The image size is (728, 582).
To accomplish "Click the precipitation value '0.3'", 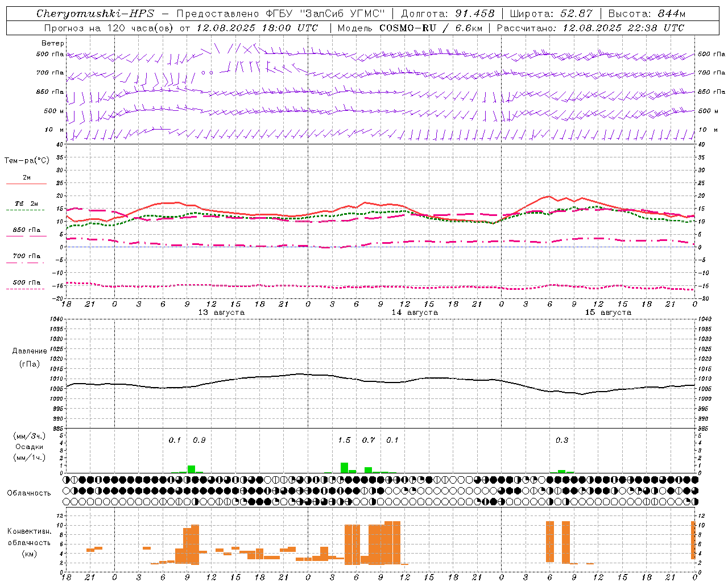I will [x=562, y=440].
